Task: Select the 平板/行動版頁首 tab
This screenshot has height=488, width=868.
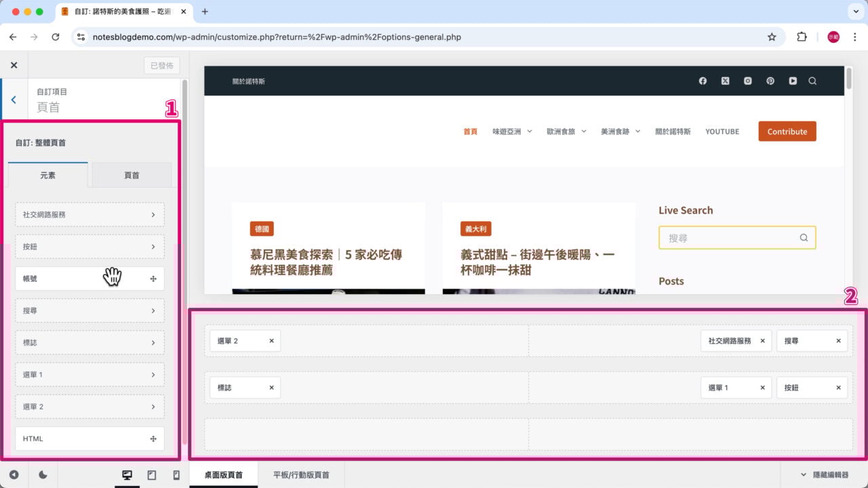Action: (x=301, y=475)
